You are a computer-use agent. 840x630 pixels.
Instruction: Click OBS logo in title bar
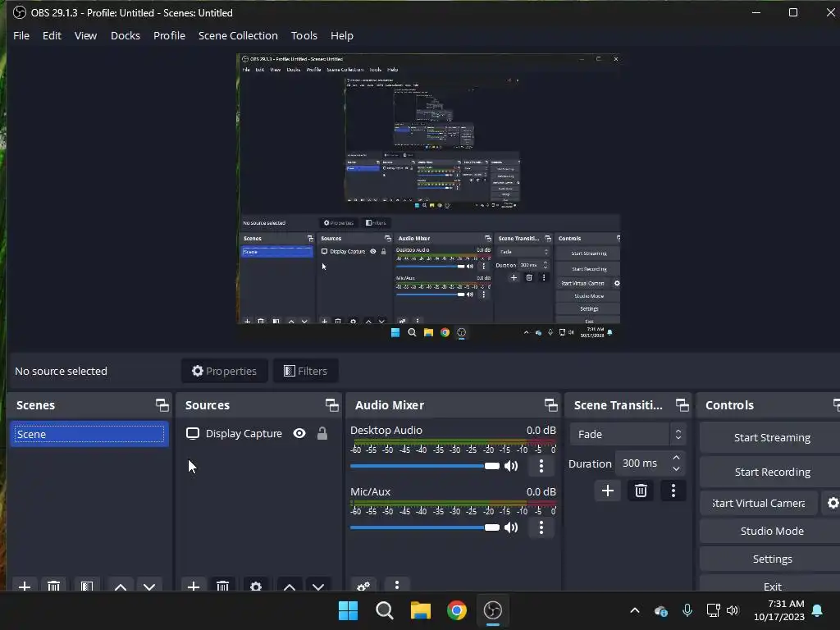[x=20, y=12]
